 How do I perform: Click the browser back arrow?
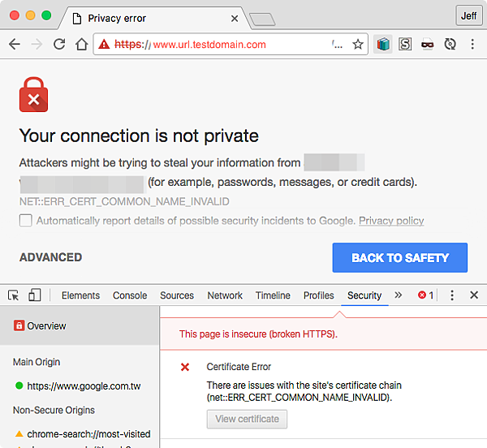[14, 45]
